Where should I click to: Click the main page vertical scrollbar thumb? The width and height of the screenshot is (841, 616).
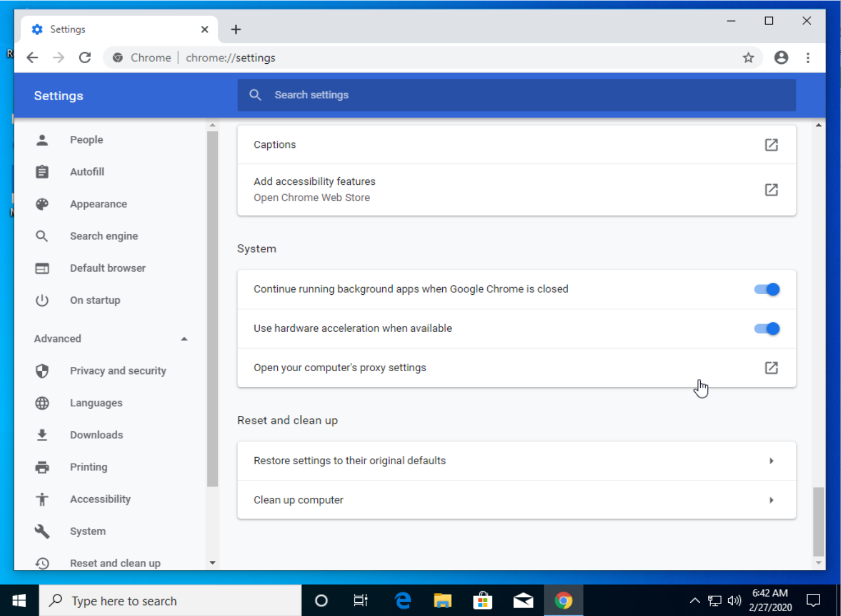[818, 521]
